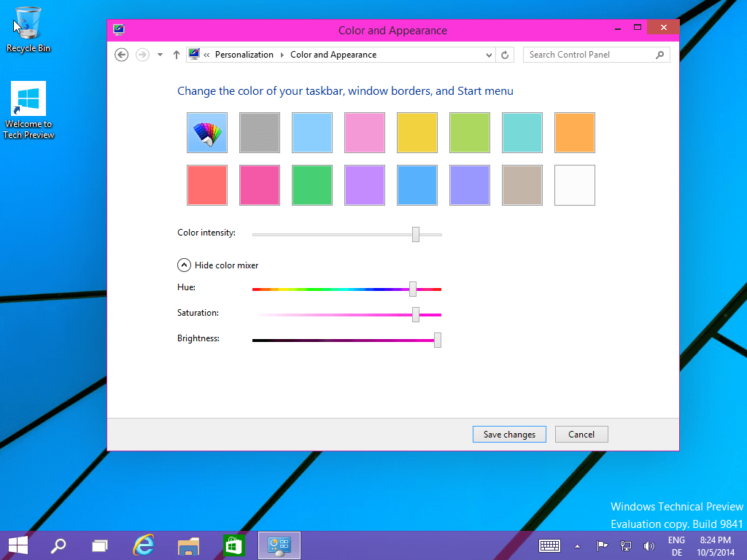The width and height of the screenshot is (747, 560).
Task: Click the Search Control Panel field
Action: 589,55
